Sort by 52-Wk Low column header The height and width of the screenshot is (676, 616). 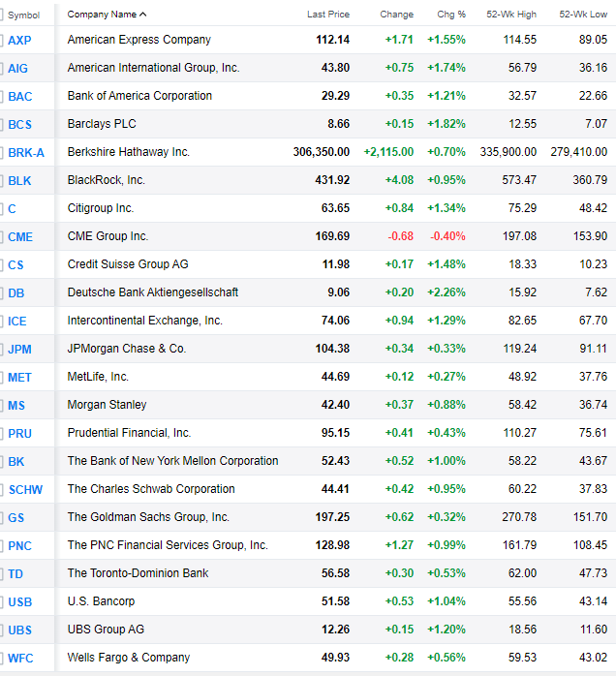point(583,15)
